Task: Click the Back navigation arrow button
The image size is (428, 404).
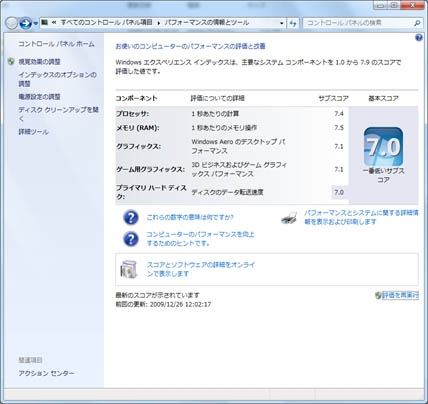Action: click(12, 23)
